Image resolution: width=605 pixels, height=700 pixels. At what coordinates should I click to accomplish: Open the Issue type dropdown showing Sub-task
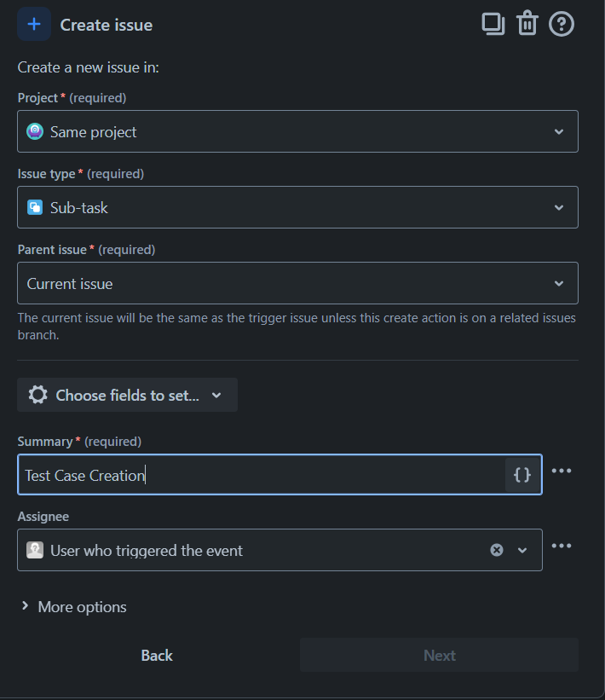tap(559, 206)
